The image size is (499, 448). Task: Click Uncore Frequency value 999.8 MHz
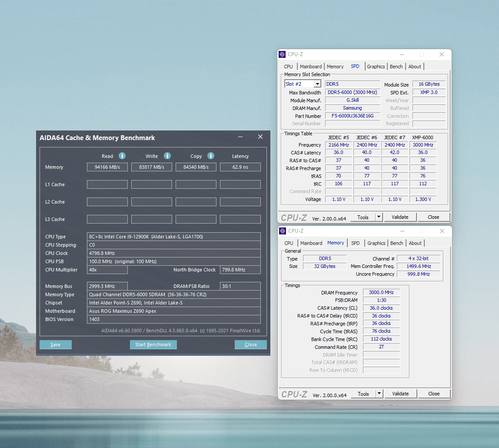pyautogui.click(x=419, y=274)
